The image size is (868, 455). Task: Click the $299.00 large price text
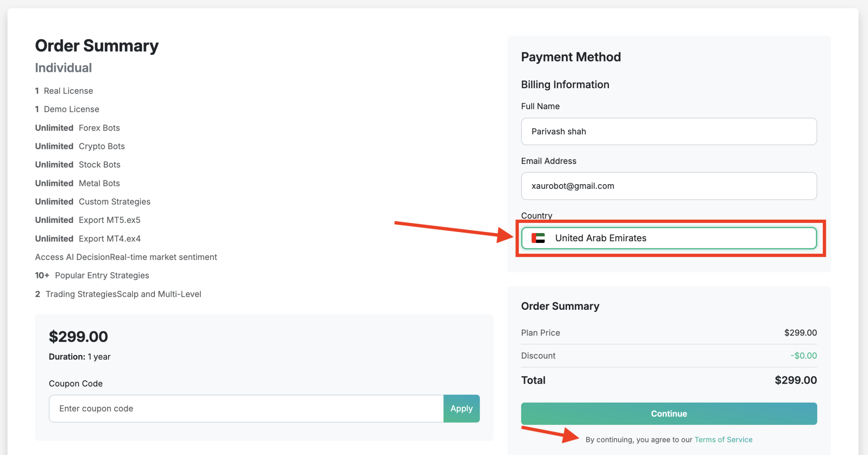pos(78,337)
